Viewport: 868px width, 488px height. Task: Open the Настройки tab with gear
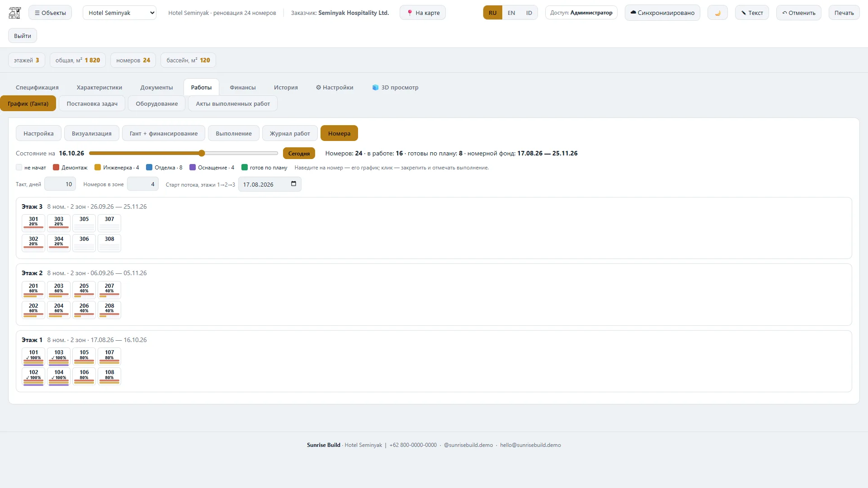pyautogui.click(x=335, y=87)
